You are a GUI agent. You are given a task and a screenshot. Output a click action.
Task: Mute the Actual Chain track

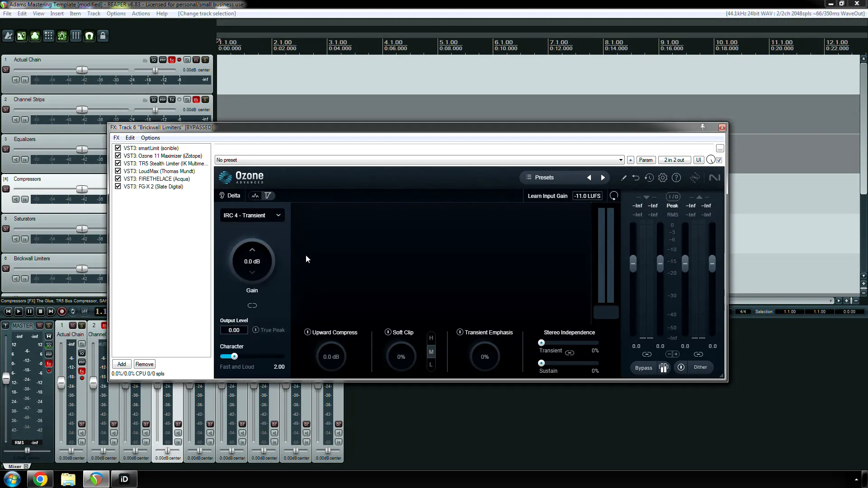[196, 60]
